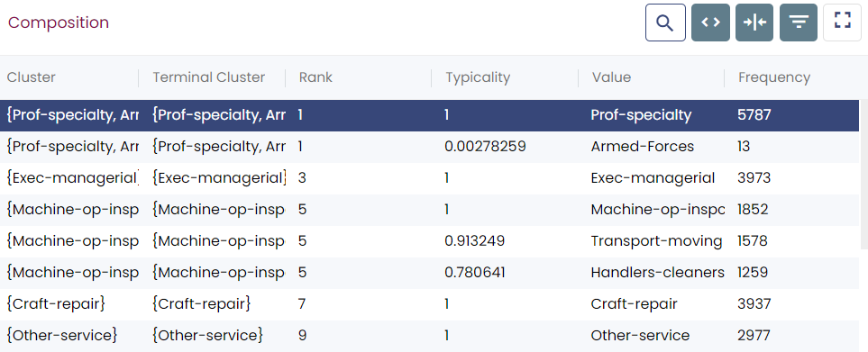Sort by the Typicality column header

[x=478, y=77]
